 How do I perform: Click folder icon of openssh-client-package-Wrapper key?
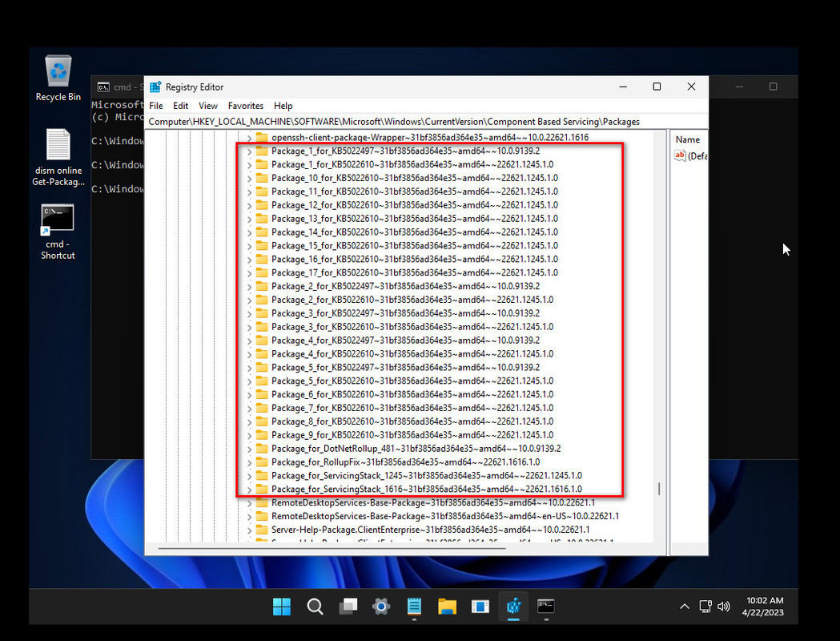point(261,137)
